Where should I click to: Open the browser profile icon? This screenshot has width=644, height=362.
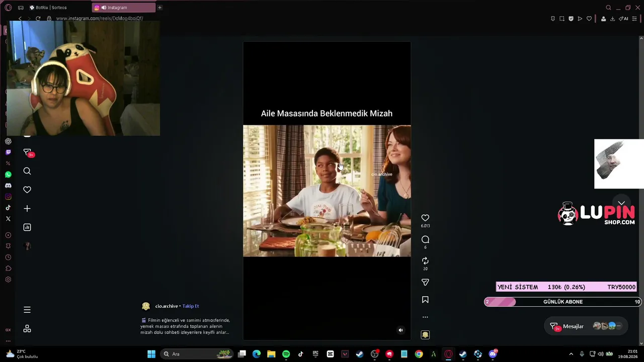point(603,19)
